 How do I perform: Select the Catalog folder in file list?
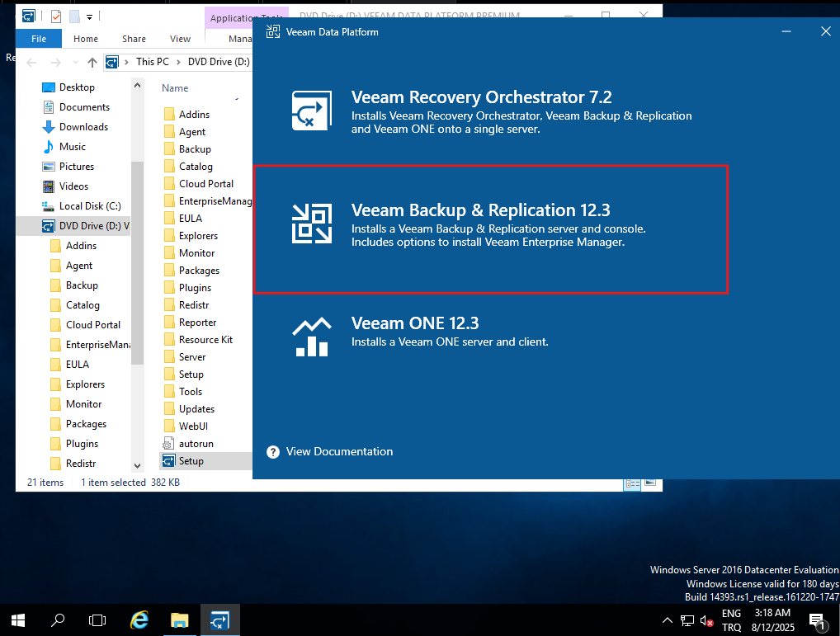pos(196,167)
